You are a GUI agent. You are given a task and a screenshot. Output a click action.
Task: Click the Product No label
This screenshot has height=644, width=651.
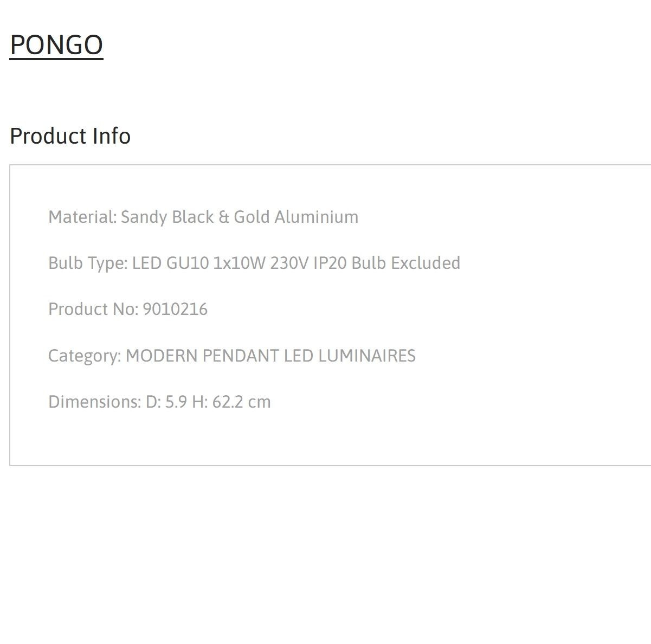93,309
